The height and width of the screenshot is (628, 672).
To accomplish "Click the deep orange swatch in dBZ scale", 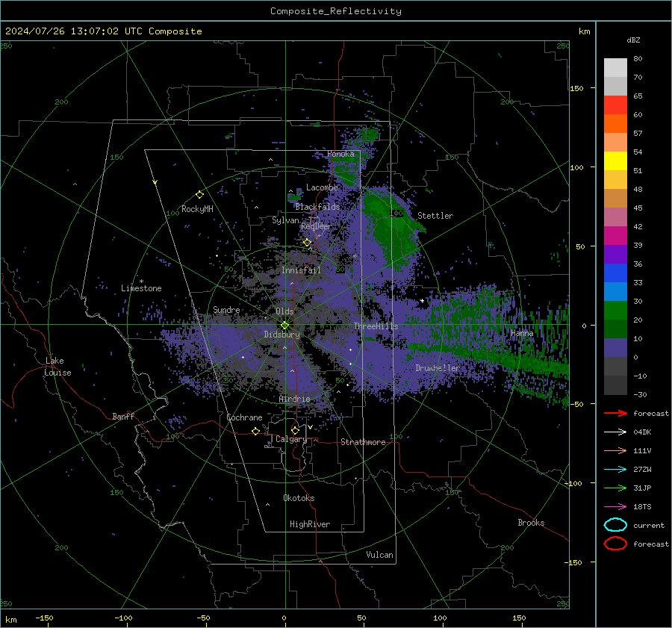I will (x=615, y=124).
